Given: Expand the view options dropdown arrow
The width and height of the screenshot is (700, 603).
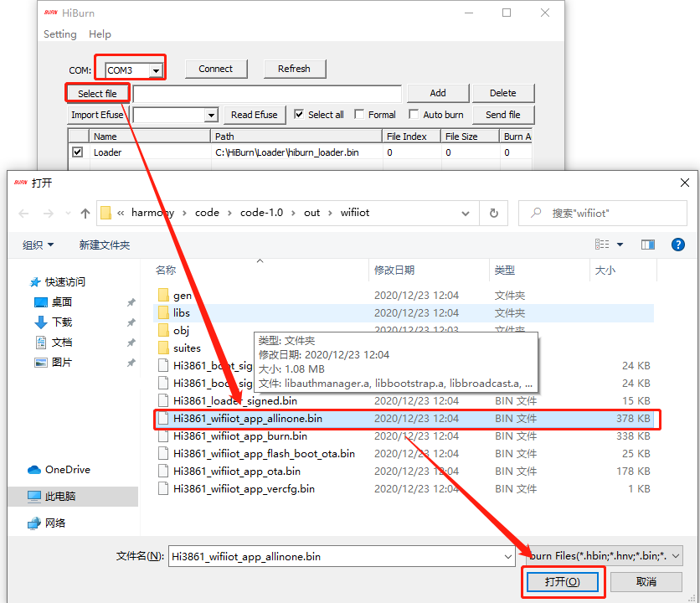Looking at the screenshot, I should pyautogui.click(x=620, y=245).
